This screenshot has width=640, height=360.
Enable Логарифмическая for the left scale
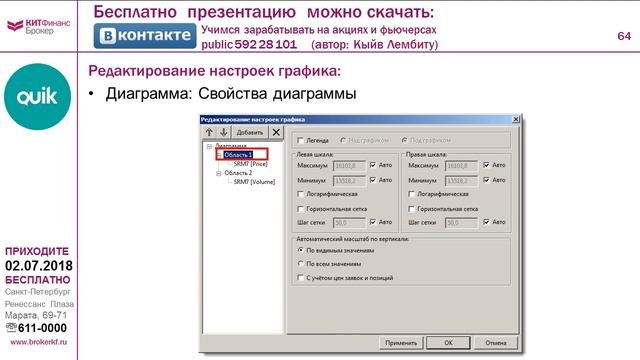click(301, 194)
